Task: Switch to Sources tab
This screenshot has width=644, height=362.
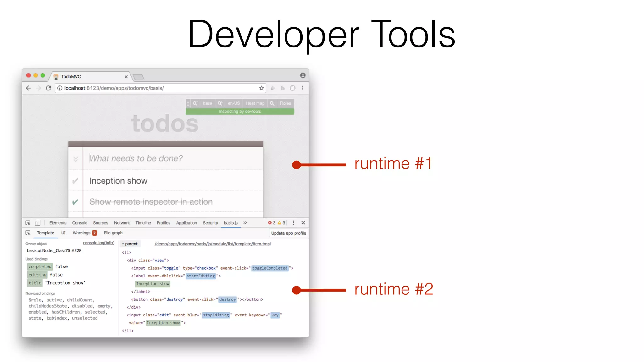Action: pos(101,223)
